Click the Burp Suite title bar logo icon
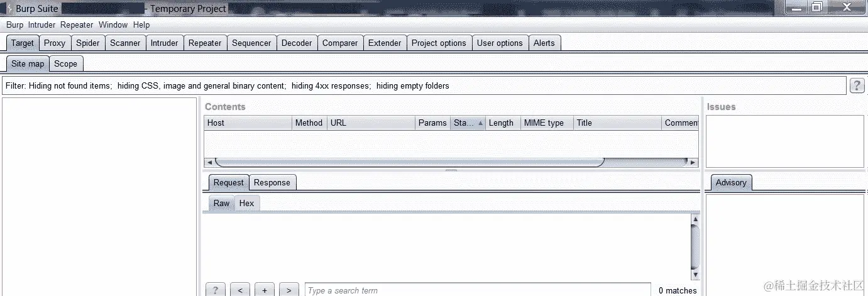Viewport: 868px width, 296px height. [9, 8]
